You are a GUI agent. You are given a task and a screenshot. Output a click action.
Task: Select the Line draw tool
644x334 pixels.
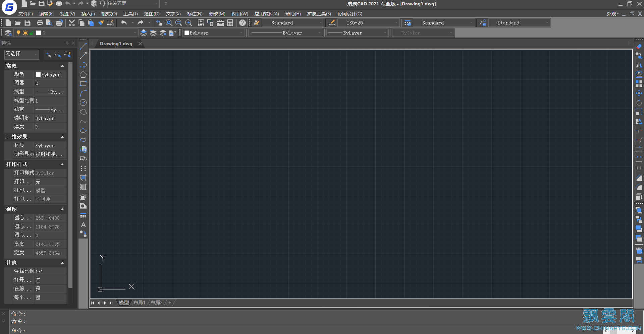(x=83, y=46)
